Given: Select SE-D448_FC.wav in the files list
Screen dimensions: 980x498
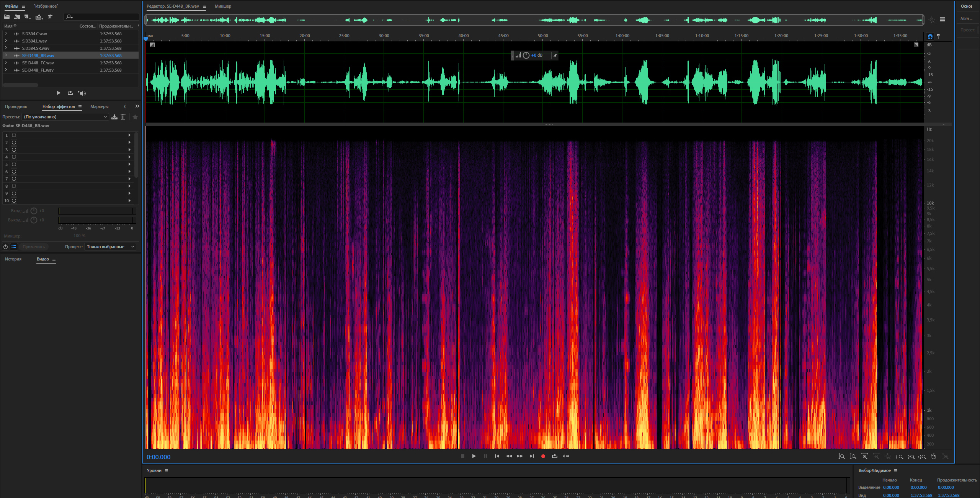Looking at the screenshot, I should click(x=38, y=63).
